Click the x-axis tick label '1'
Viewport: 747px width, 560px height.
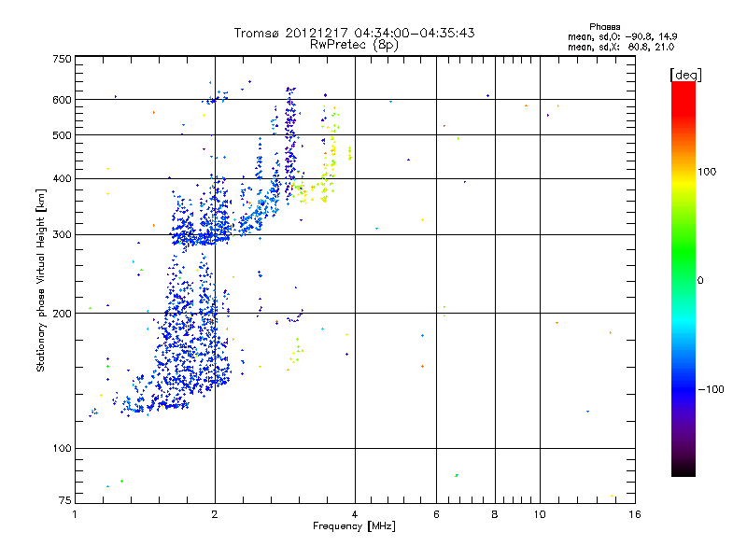[x=75, y=514]
